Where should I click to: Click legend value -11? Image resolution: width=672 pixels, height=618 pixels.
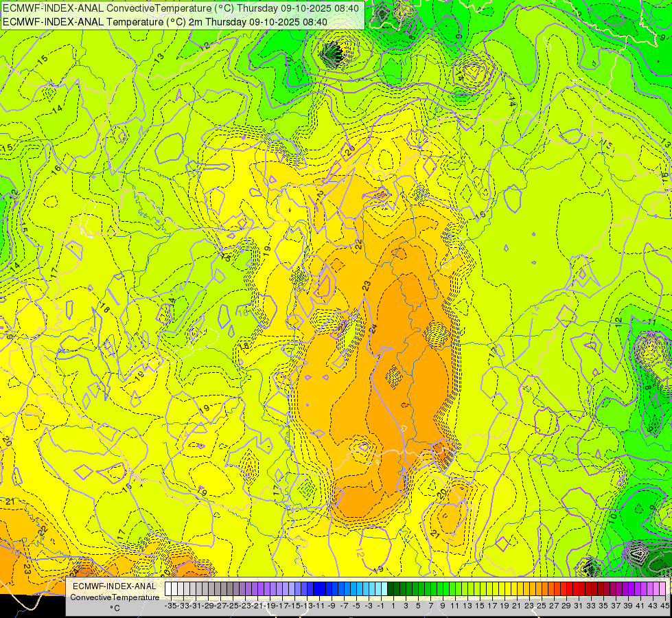[320, 606]
